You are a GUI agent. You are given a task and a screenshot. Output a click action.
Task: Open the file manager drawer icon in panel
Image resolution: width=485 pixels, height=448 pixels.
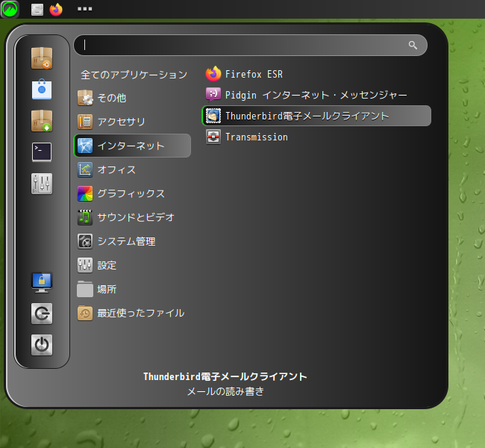[x=37, y=9]
